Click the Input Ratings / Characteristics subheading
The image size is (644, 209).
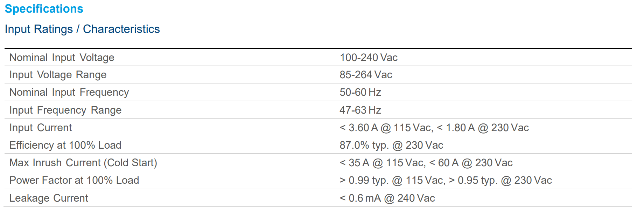point(82,29)
